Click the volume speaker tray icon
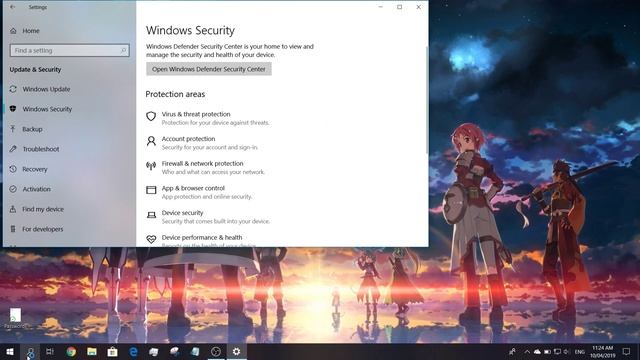This screenshot has height=360, width=640. tap(567, 351)
